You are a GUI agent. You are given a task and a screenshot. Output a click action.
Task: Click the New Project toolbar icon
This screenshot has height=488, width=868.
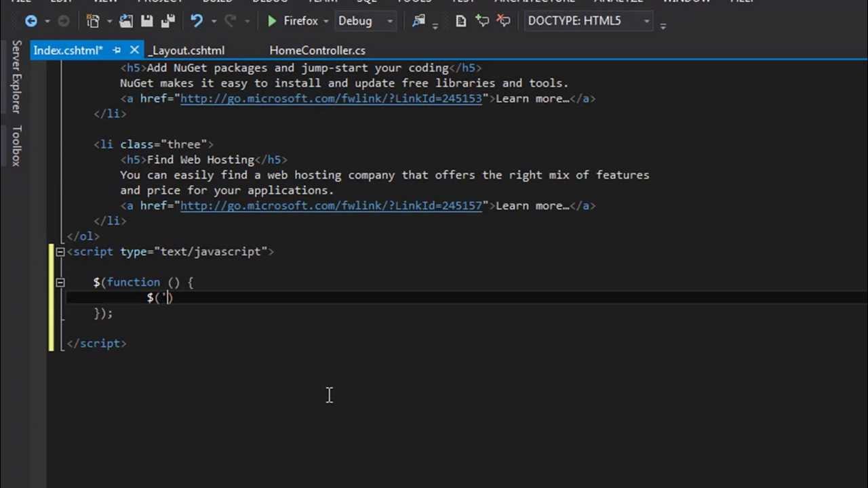pyautogui.click(x=93, y=21)
